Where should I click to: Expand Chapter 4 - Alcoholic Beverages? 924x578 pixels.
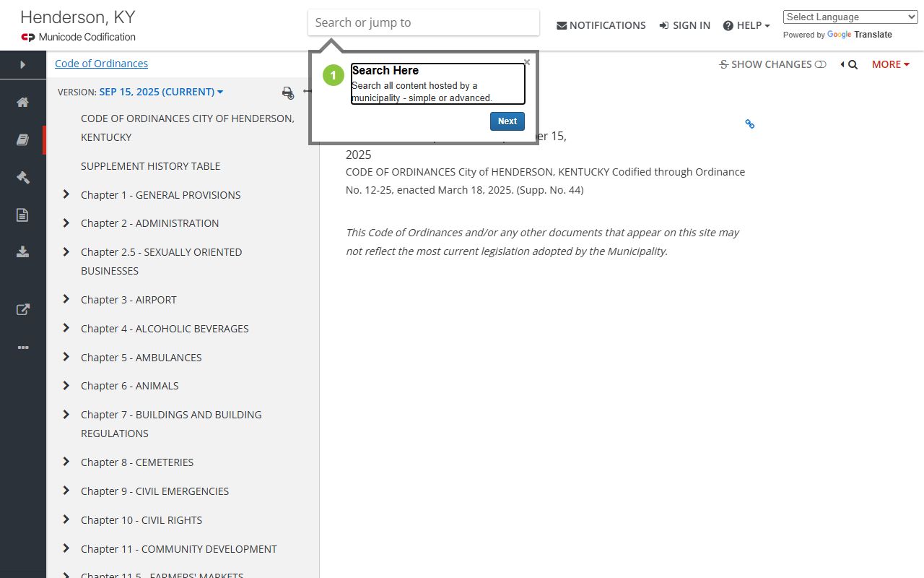pos(66,328)
